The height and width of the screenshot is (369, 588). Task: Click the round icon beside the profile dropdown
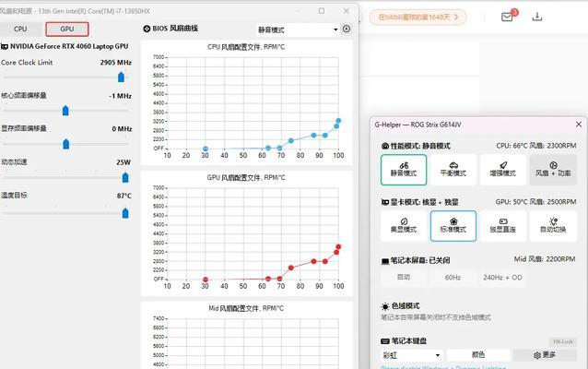click(x=347, y=29)
